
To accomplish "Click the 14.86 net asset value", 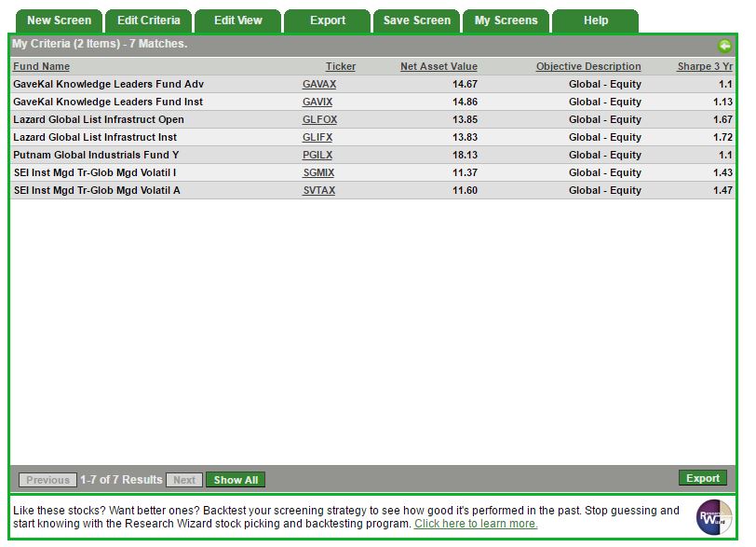I will tap(465, 103).
